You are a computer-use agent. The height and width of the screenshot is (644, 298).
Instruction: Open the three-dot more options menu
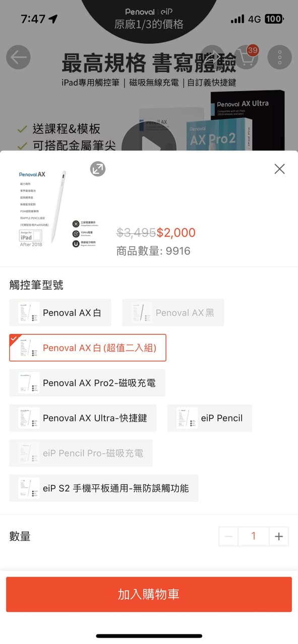pos(279,57)
